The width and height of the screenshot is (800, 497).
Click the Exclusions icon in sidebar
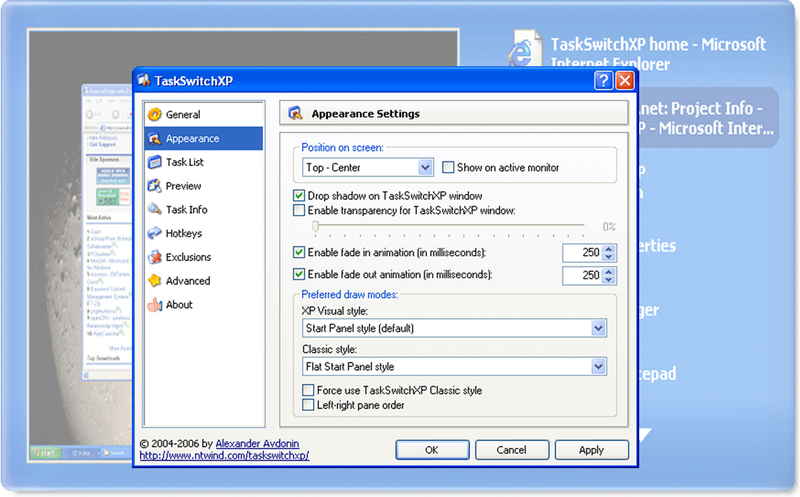[155, 257]
